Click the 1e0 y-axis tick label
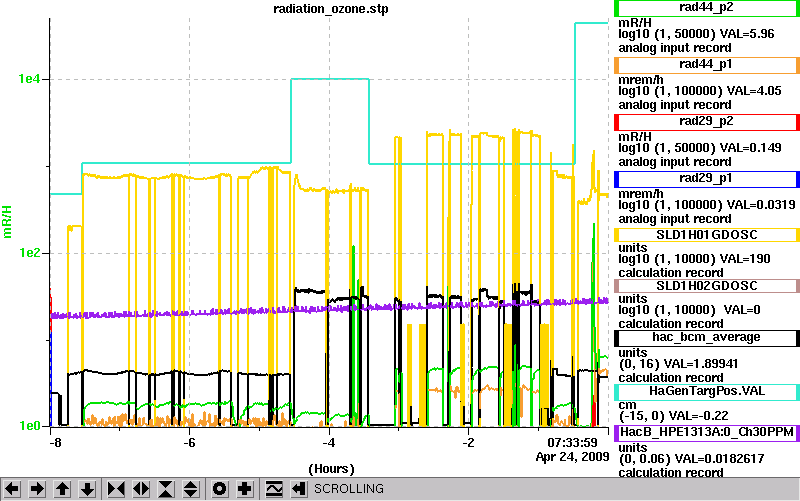800x501 pixels. point(29,426)
